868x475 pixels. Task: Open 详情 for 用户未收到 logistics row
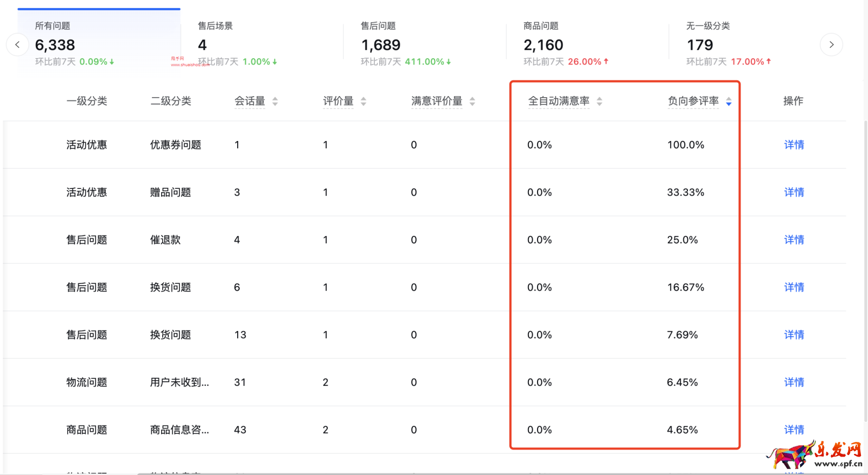[794, 382]
